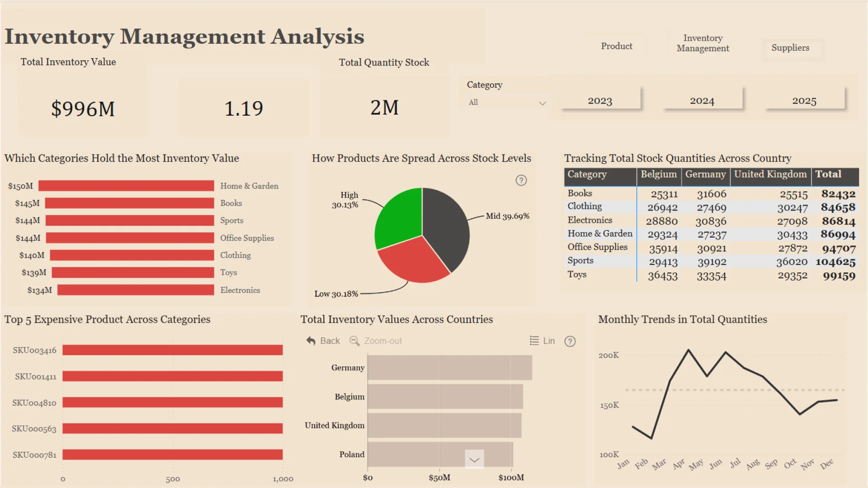868x488 pixels.
Task: Open the Suppliers page button
Action: (x=790, y=48)
